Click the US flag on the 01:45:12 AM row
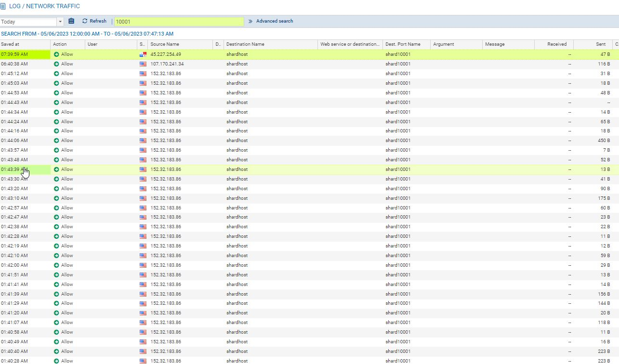The width and height of the screenshot is (619, 364). point(143,73)
